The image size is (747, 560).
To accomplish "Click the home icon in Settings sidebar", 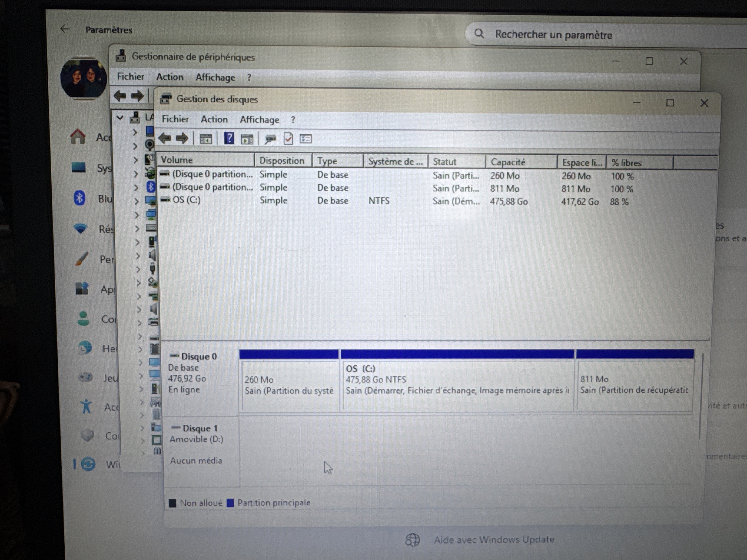I will tap(78, 136).
